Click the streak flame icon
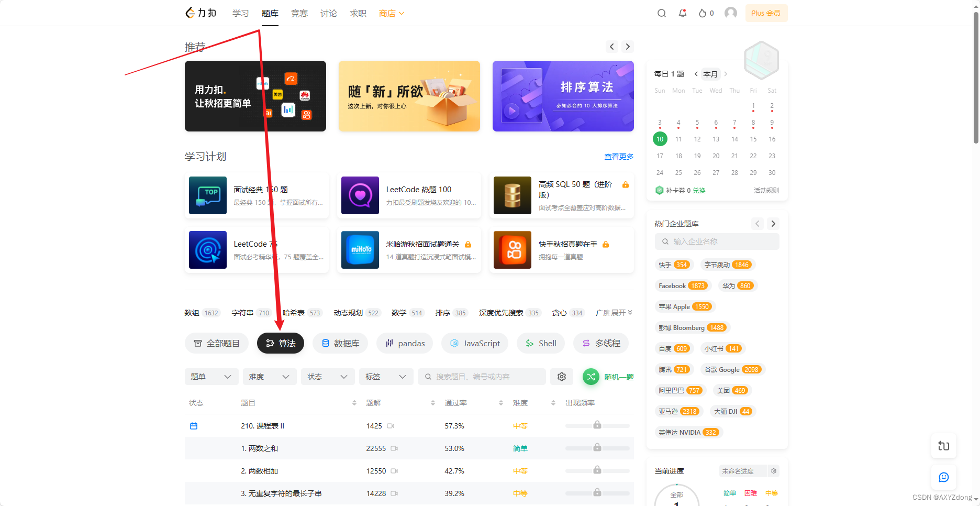This screenshot has width=980, height=506. coord(703,13)
